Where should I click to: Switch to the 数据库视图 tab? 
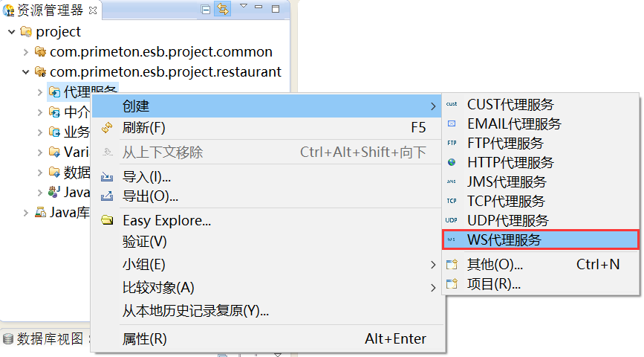pos(45,339)
